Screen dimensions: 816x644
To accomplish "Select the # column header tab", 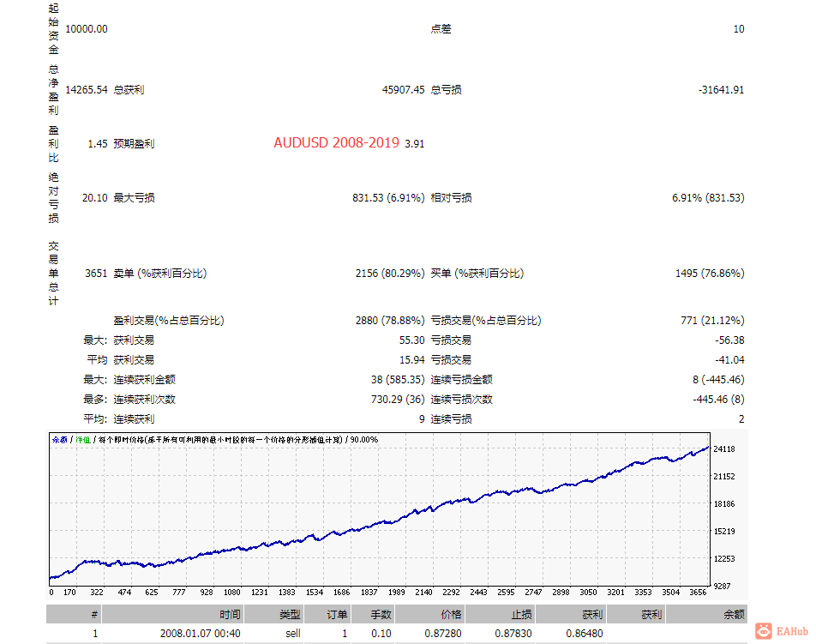I will tap(93, 614).
